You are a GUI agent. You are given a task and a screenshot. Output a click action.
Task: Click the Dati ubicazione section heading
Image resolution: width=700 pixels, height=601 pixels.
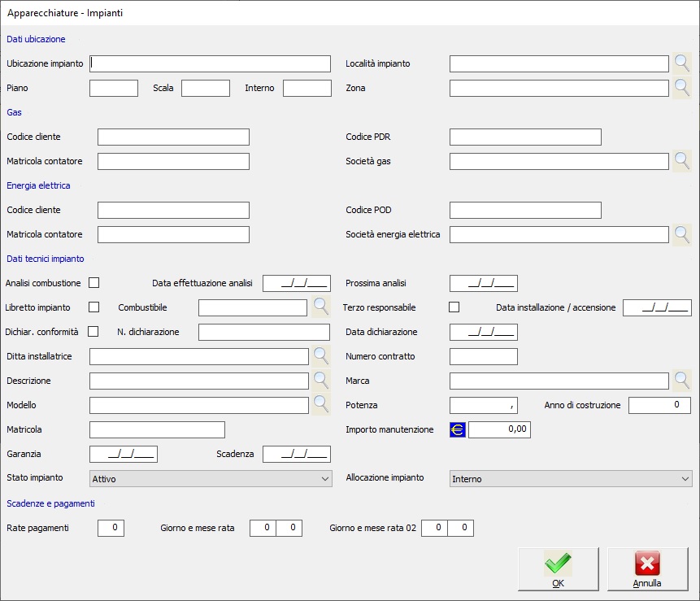point(36,39)
